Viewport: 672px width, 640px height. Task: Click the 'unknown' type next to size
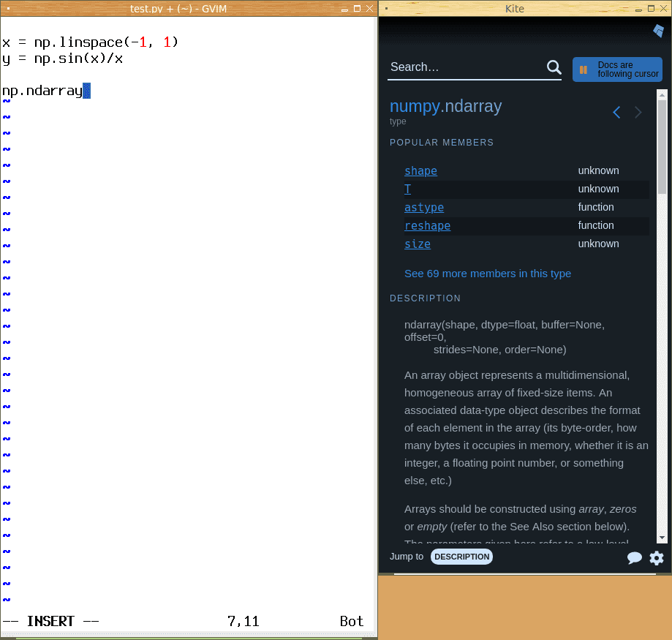tap(598, 244)
